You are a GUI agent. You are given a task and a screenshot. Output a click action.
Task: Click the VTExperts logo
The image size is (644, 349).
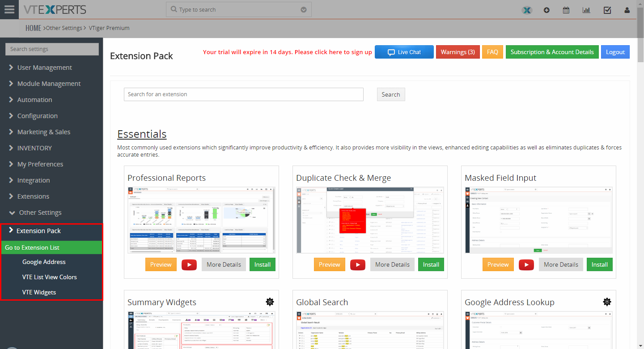(55, 9)
